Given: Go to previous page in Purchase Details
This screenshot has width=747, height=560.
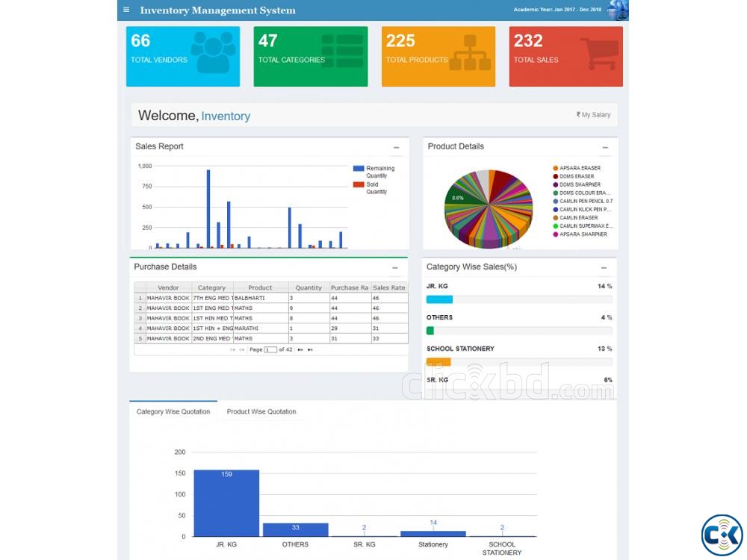Looking at the screenshot, I should [x=242, y=349].
